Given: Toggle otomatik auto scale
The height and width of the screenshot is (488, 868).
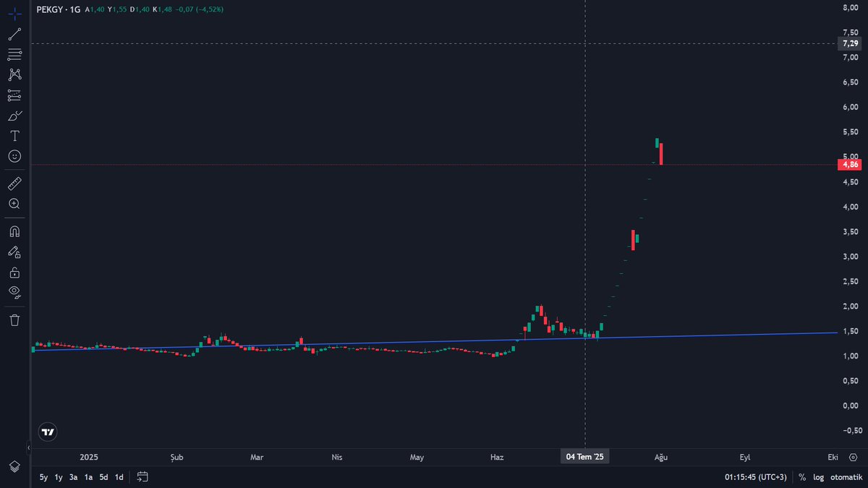Looking at the screenshot, I should [x=846, y=477].
